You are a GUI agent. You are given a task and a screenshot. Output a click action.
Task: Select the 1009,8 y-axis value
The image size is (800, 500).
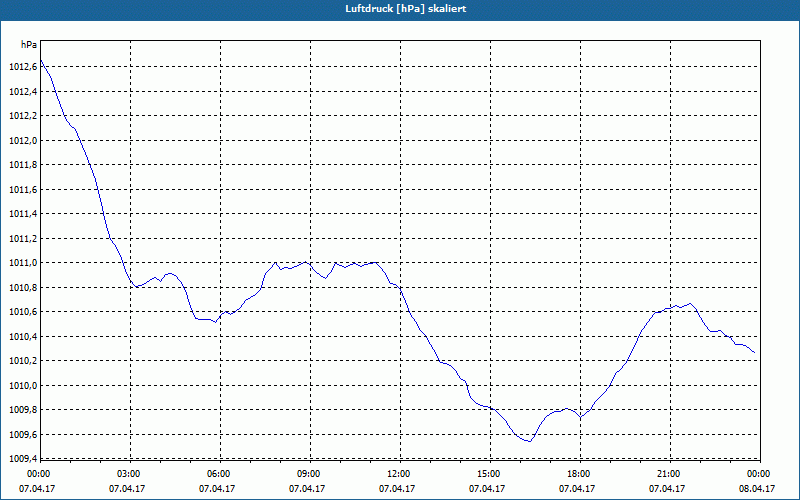pyautogui.click(x=23, y=410)
